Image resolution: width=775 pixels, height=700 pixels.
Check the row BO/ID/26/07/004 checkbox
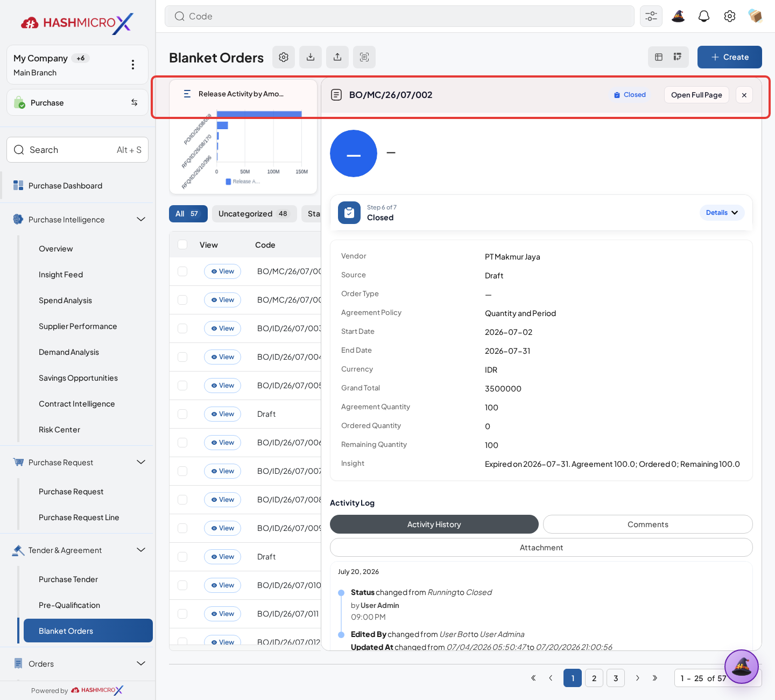182,357
